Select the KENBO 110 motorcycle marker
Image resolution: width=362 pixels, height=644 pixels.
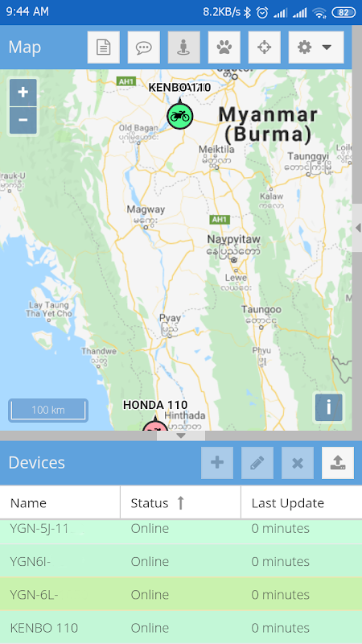coord(179,116)
